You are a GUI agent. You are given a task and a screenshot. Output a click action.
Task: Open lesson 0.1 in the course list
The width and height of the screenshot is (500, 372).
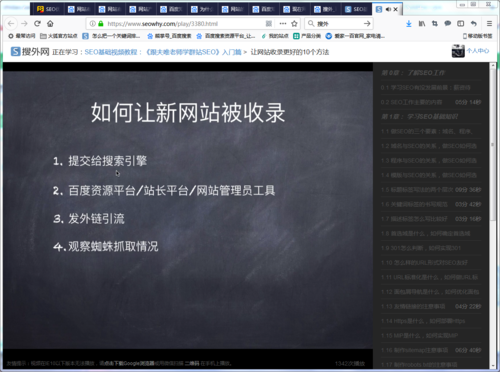pyautogui.click(x=431, y=88)
